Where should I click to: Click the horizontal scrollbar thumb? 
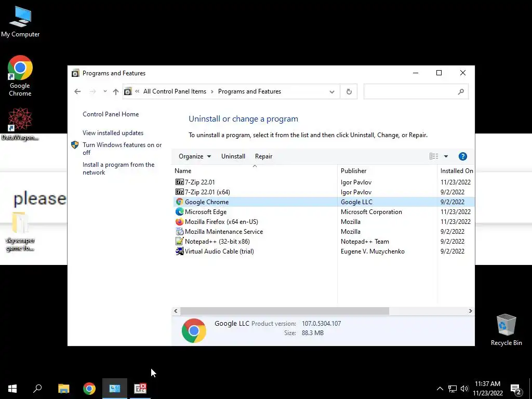point(285,311)
